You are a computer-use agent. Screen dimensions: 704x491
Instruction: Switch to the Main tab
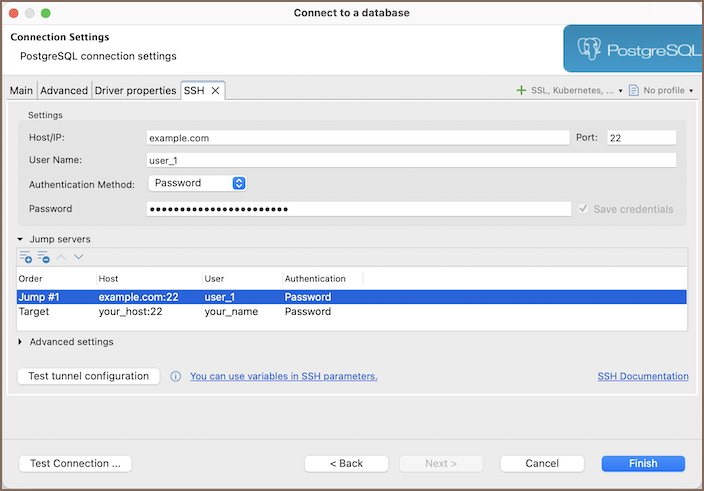(x=21, y=91)
